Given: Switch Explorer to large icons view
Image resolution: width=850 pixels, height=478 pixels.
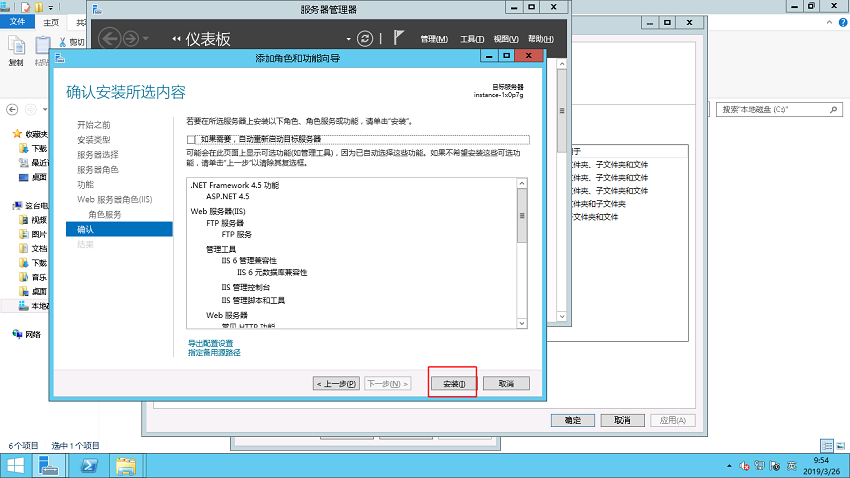Looking at the screenshot, I should 840,446.
